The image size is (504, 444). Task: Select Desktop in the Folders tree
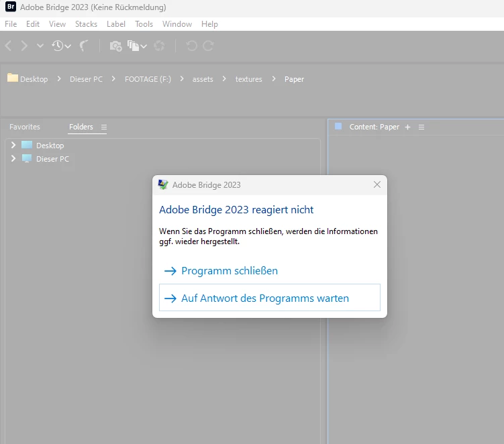click(x=50, y=146)
